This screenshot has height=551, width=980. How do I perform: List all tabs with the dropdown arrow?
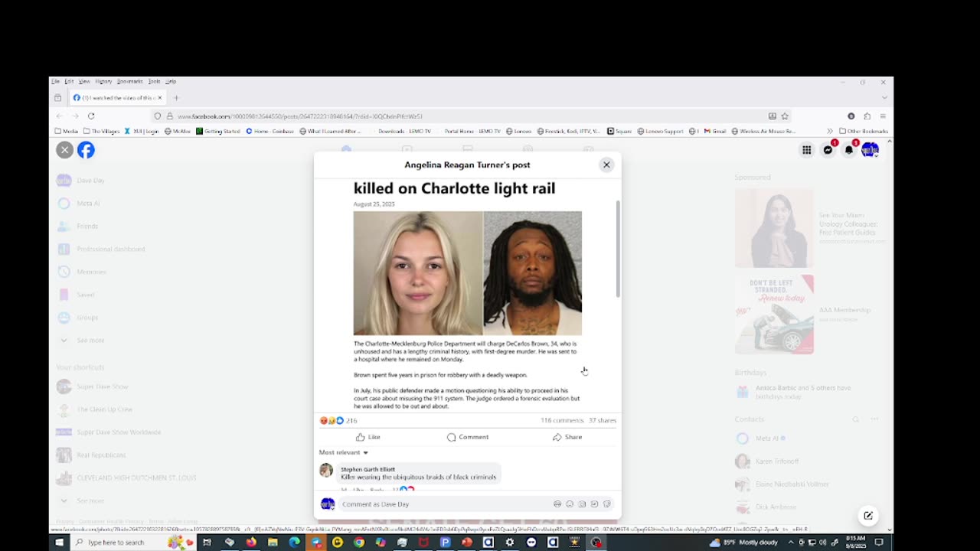coord(884,98)
